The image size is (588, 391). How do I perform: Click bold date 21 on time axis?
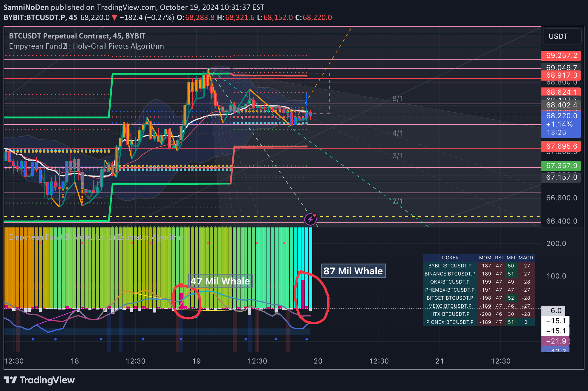pos(440,361)
